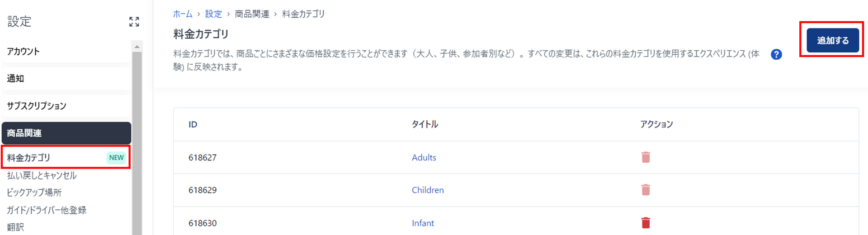Go to ホーム in the breadcrumb

pyautogui.click(x=183, y=14)
